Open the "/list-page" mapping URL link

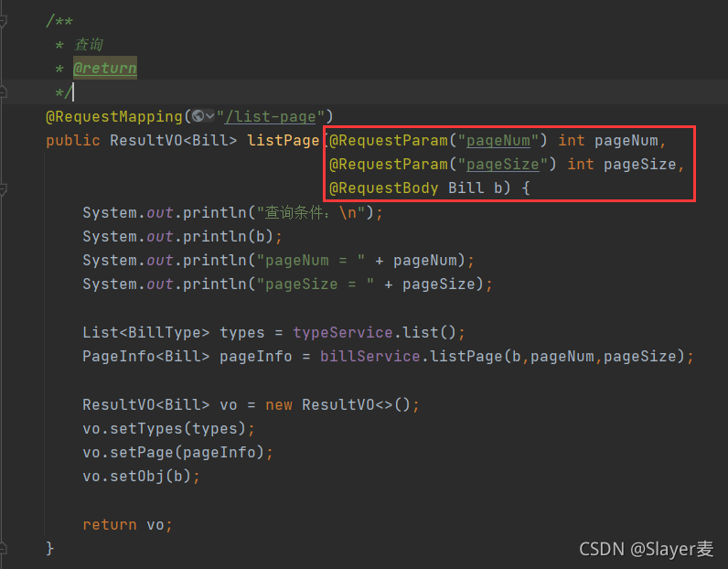click(x=270, y=116)
